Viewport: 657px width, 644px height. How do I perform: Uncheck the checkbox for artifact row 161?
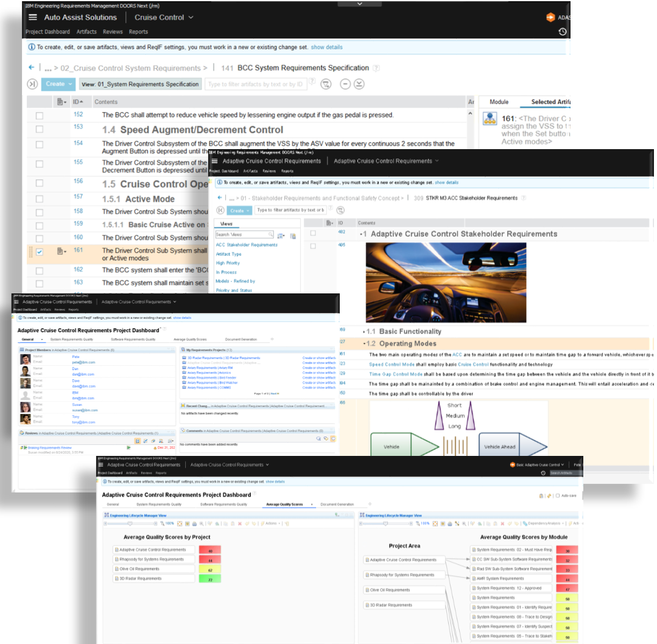click(40, 252)
